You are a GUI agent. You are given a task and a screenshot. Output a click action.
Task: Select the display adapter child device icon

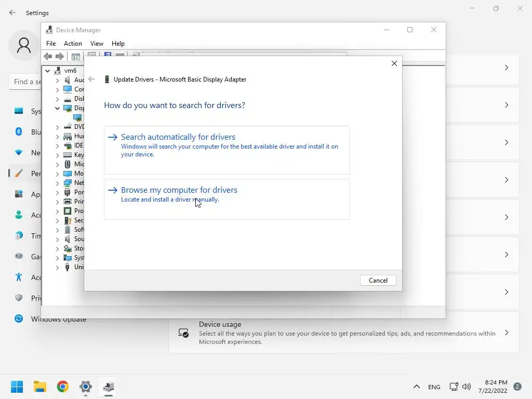pyautogui.click(x=77, y=117)
